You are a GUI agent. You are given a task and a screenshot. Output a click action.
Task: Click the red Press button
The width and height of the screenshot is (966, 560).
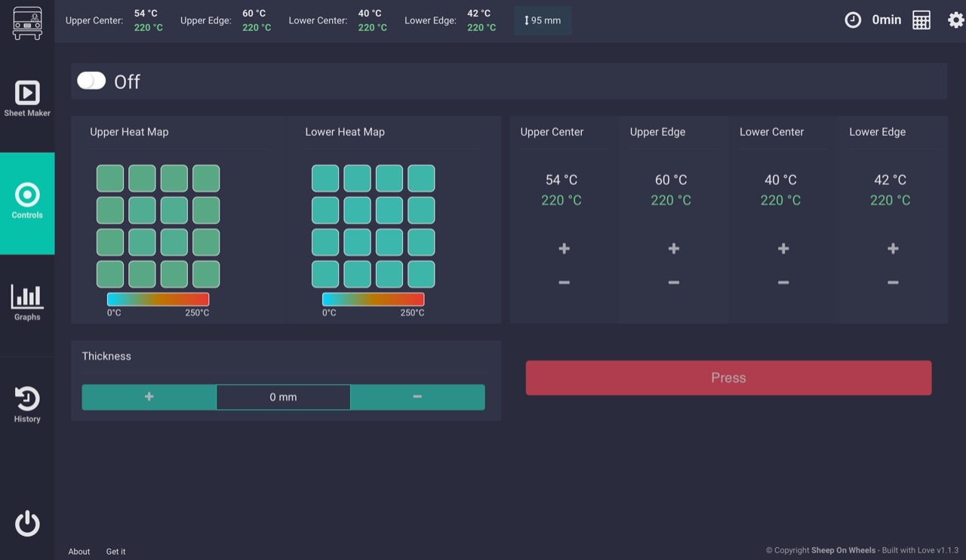click(728, 377)
